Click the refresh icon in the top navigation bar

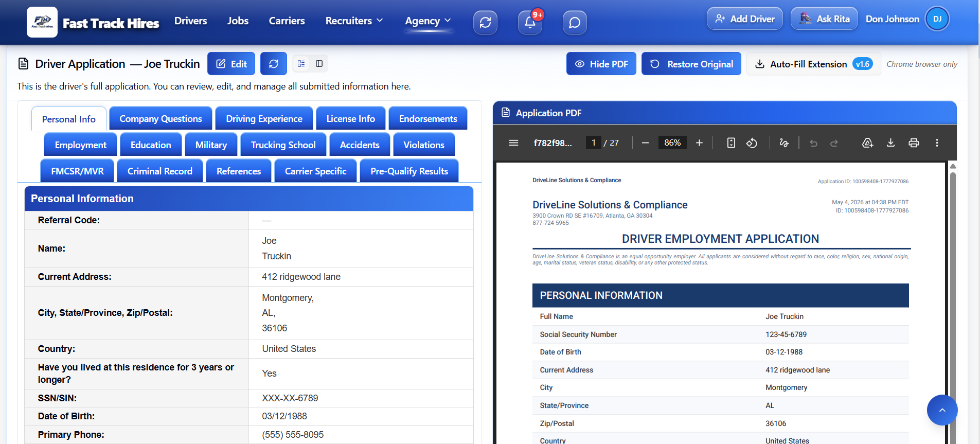point(485,22)
